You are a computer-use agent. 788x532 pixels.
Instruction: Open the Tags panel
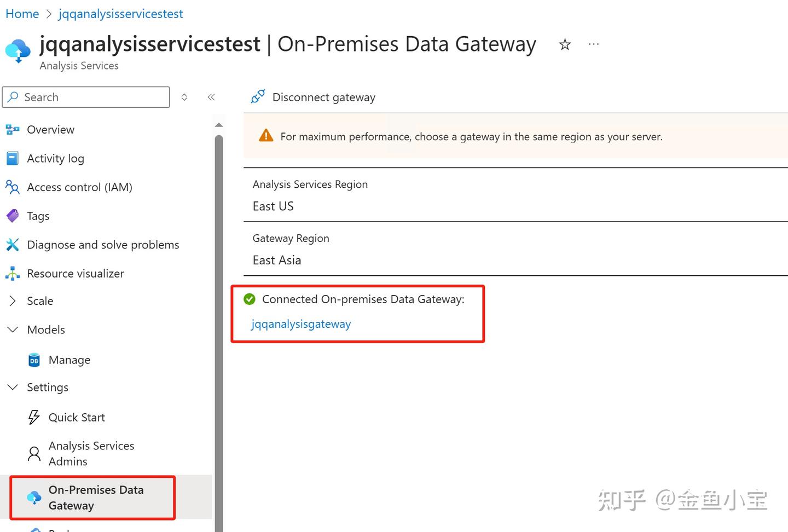click(38, 216)
